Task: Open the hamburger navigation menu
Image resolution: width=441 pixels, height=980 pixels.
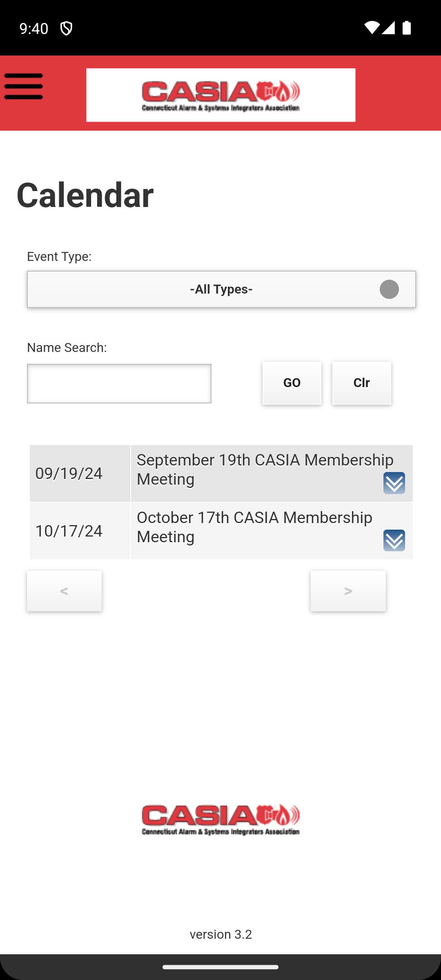Action: coord(23,86)
